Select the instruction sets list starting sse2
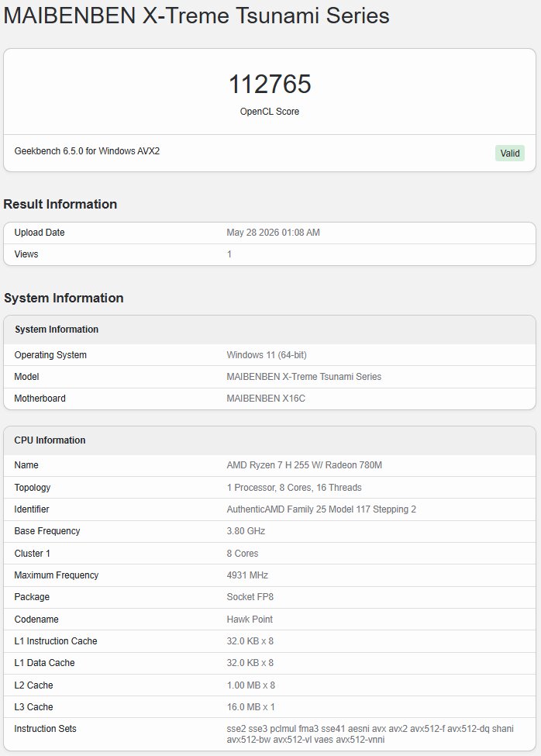 [x=370, y=734]
